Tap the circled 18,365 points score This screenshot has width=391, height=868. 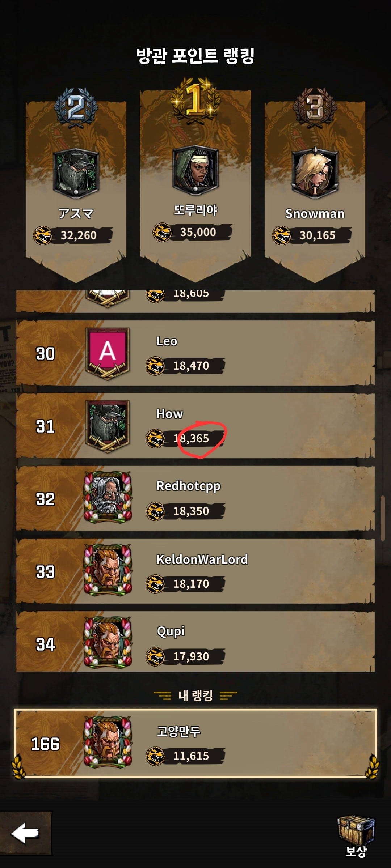click(191, 438)
